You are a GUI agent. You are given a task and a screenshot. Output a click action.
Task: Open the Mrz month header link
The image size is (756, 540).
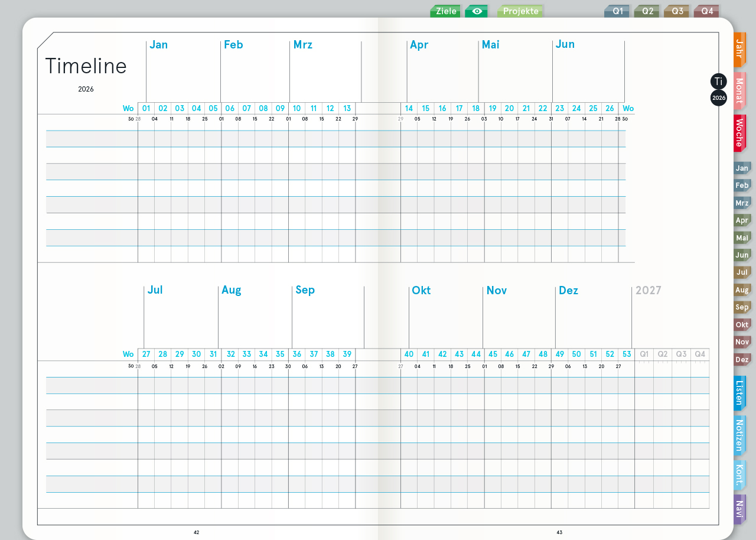pos(303,45)
